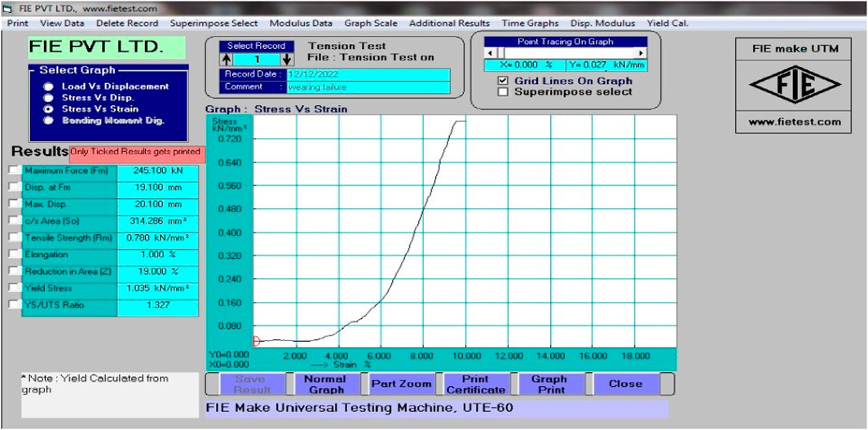The image size is (868, 430).
Task: Open the Print menu
Action: [x=18, y=24]
